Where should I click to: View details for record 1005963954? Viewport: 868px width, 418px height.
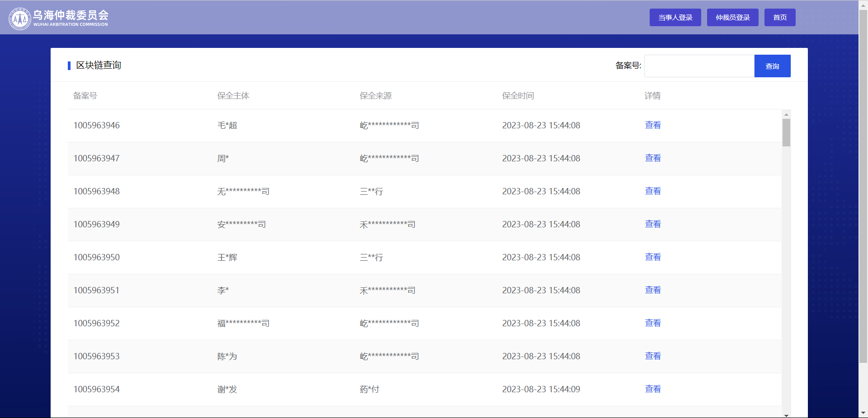[x=653, y=389]
